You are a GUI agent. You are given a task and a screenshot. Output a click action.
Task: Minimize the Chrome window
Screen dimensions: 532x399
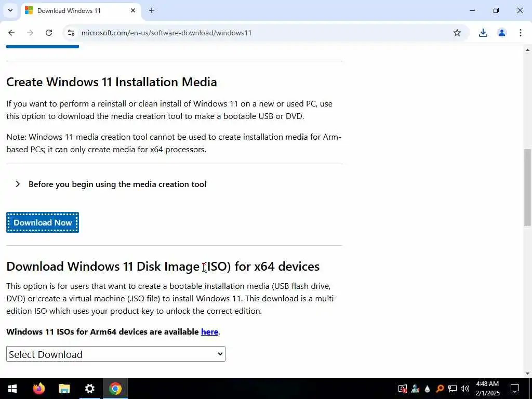pos(472,10)
